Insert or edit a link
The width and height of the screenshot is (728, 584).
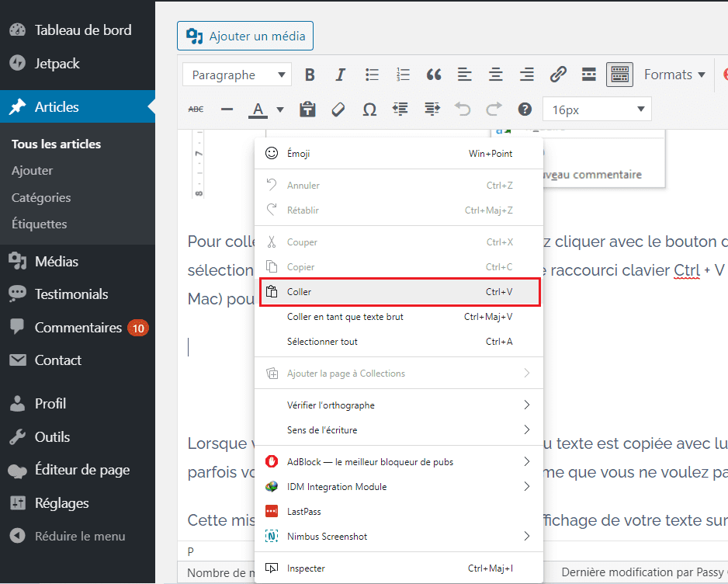point(557,74)
